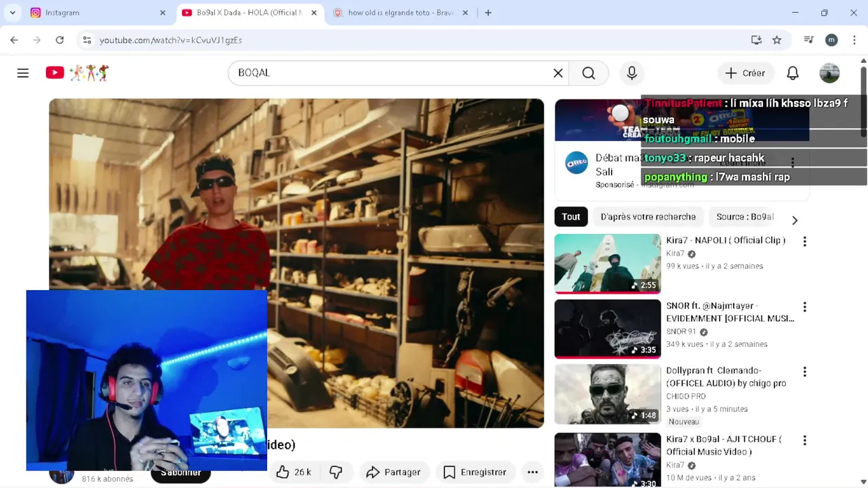Screen dimensions: 868x488
Task: Open the tab search dropdown arrow
Action: point(12,13)
